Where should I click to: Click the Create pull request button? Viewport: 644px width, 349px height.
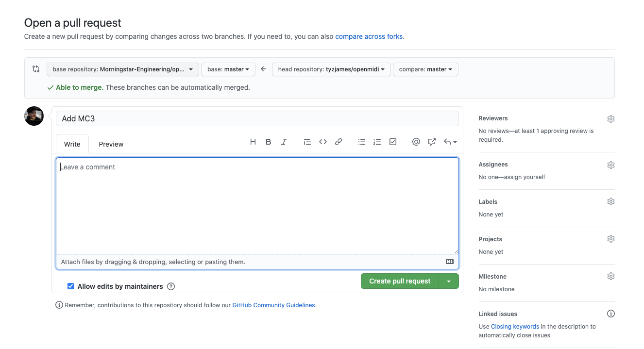(399, 281)
